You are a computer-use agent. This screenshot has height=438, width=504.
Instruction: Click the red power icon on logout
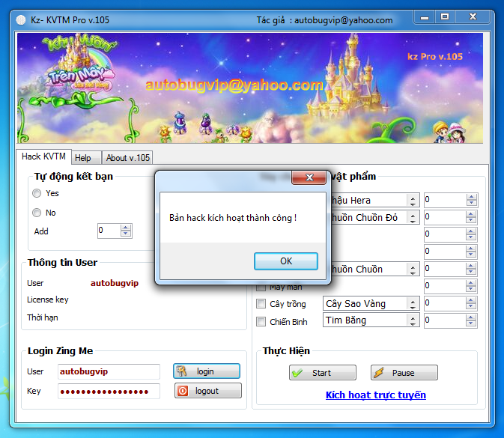pyautogui.click(x=183, y=391)
